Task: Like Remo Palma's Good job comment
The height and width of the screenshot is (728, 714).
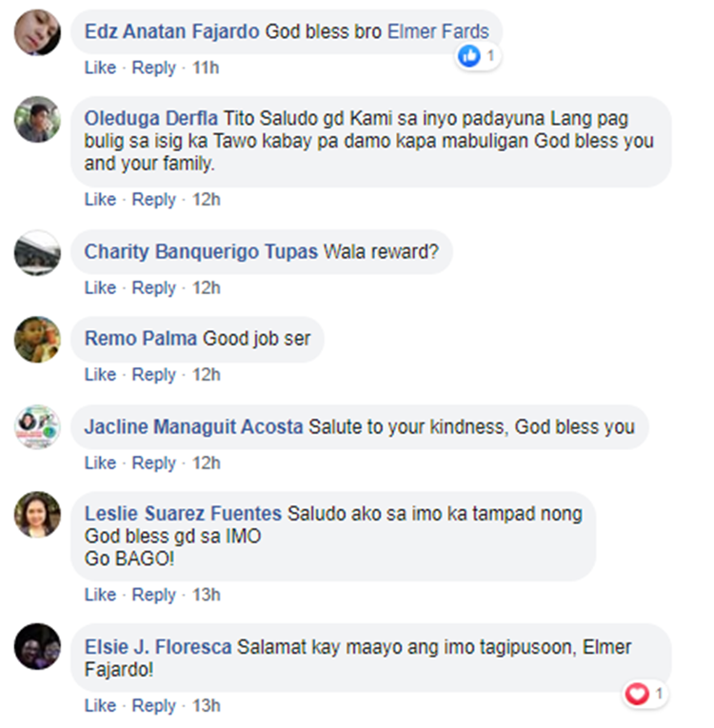Action: [x=100, y=375]
